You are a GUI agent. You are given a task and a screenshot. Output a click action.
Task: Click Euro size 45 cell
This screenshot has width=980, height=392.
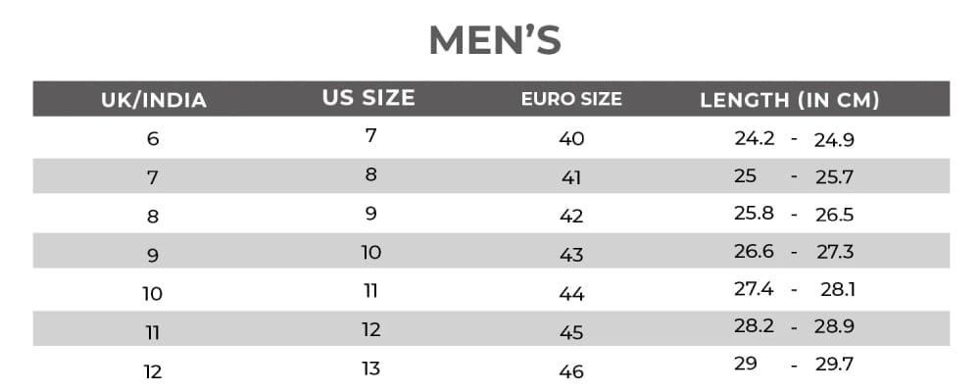pos(571,332)
